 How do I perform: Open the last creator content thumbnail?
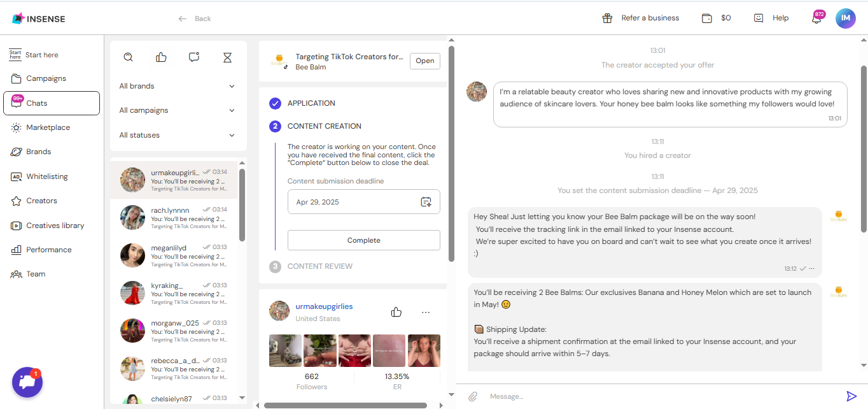click(x=424, y=351)
